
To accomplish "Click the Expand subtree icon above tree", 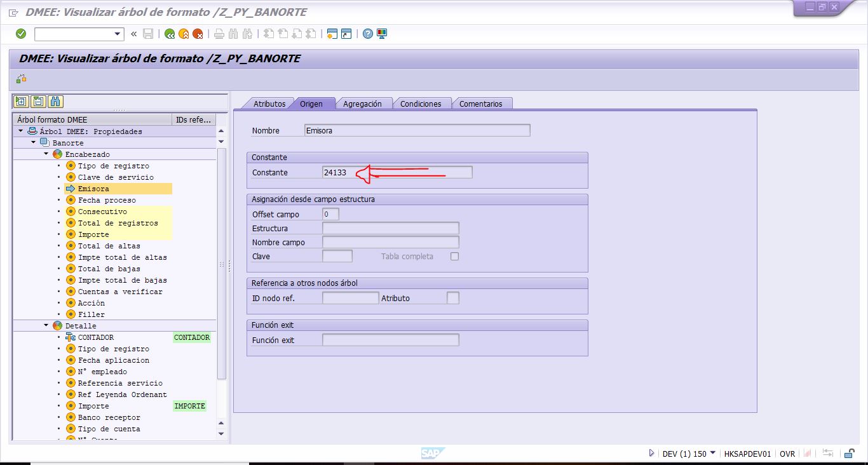I will [21, 101].
